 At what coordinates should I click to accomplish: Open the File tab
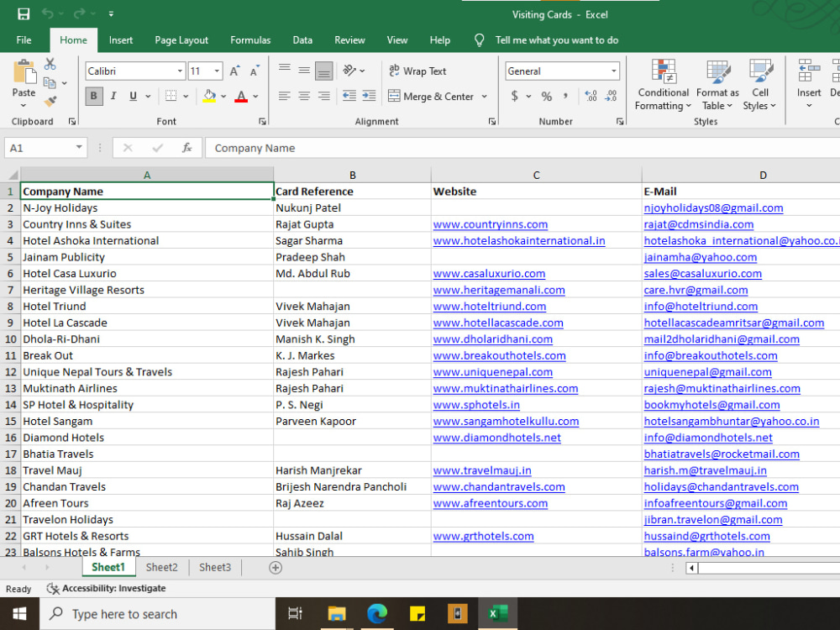[24, 40]
